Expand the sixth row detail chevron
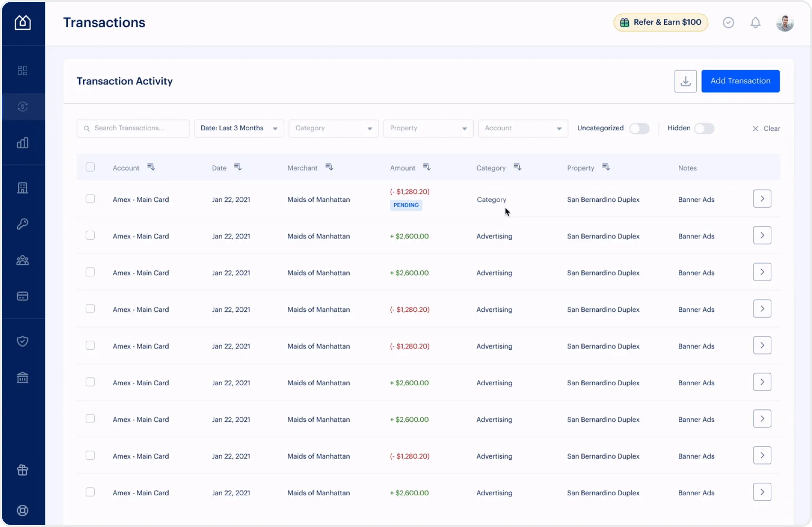Image resolution: width=812 pixels, height=527 pixels. coord(762,382)
